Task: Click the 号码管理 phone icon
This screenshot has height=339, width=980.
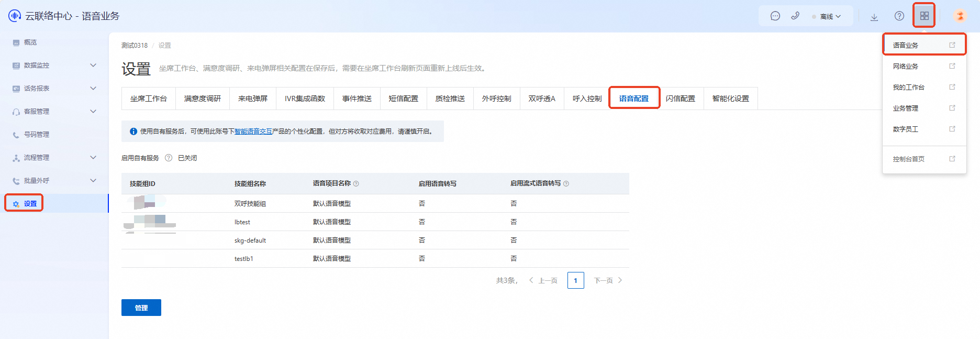Action: point(16,135)
